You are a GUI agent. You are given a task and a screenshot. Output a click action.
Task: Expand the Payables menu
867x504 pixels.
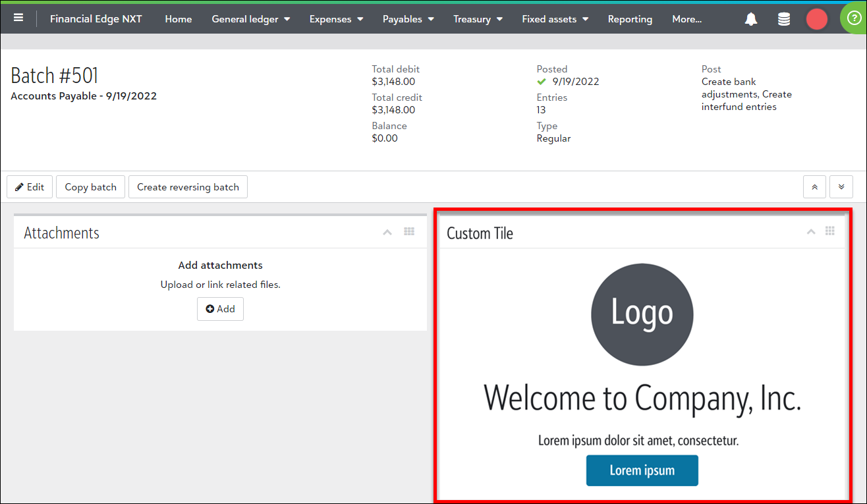(x=408, y=19)
